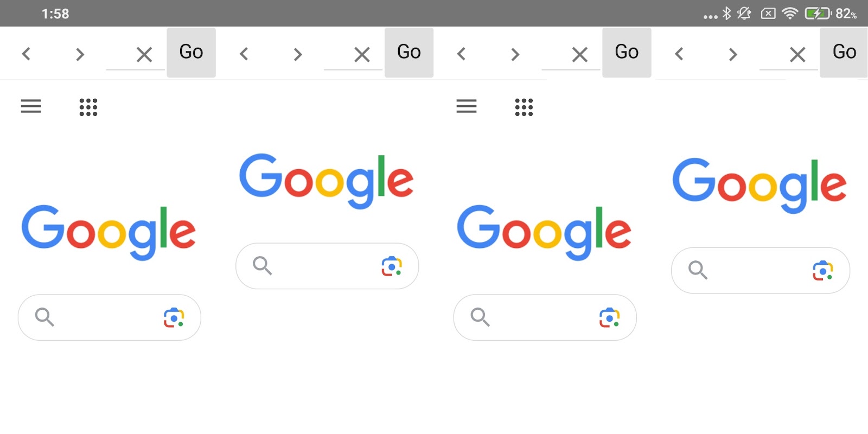Go back in the leftmost browser pane
Image resolution: width=868 pixels, height=434 pixels.
point(26,54)
